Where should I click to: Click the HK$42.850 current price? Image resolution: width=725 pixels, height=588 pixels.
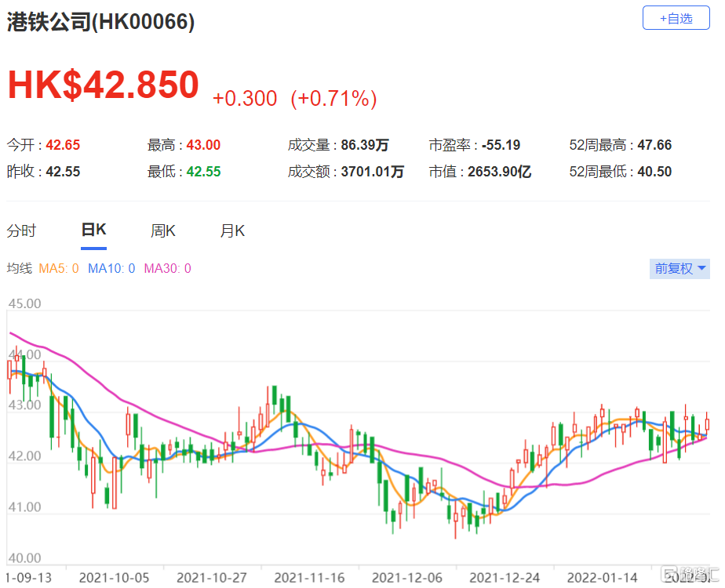[103, 85]
